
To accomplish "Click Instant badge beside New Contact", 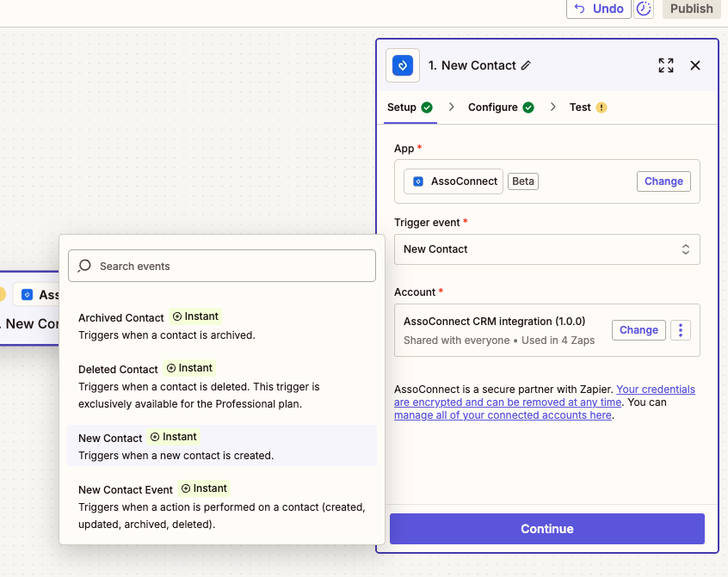I will (x=174, y=437).
